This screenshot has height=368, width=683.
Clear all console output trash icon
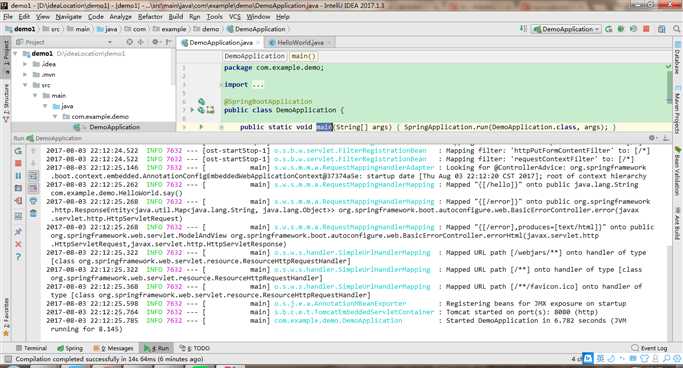(33, 213)
